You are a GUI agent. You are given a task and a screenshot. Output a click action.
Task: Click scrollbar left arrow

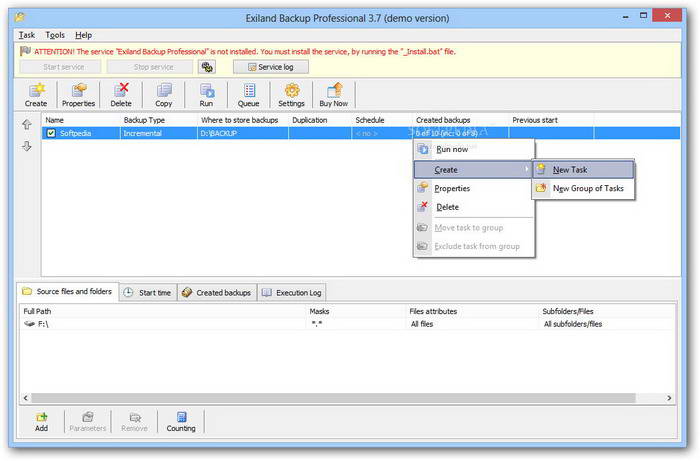tap(25, 398)
